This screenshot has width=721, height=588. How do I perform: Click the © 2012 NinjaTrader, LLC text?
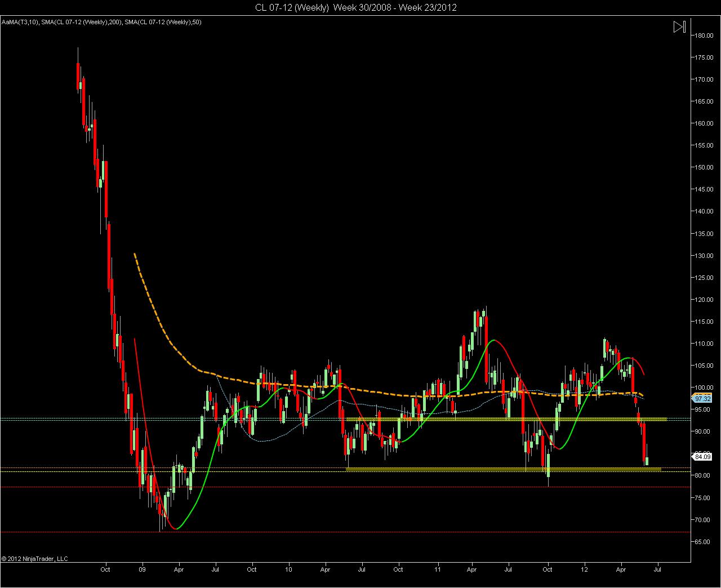(x=35, y=559)
